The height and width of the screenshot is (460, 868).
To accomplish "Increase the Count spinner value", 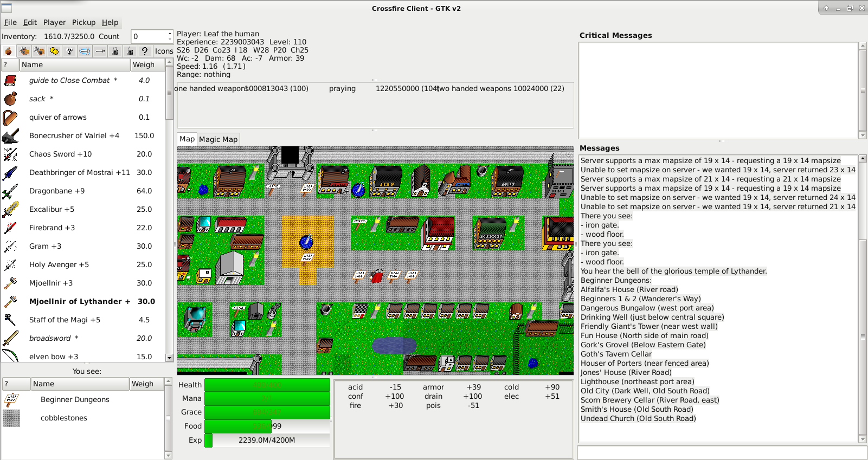I will (x=170, y=33).
